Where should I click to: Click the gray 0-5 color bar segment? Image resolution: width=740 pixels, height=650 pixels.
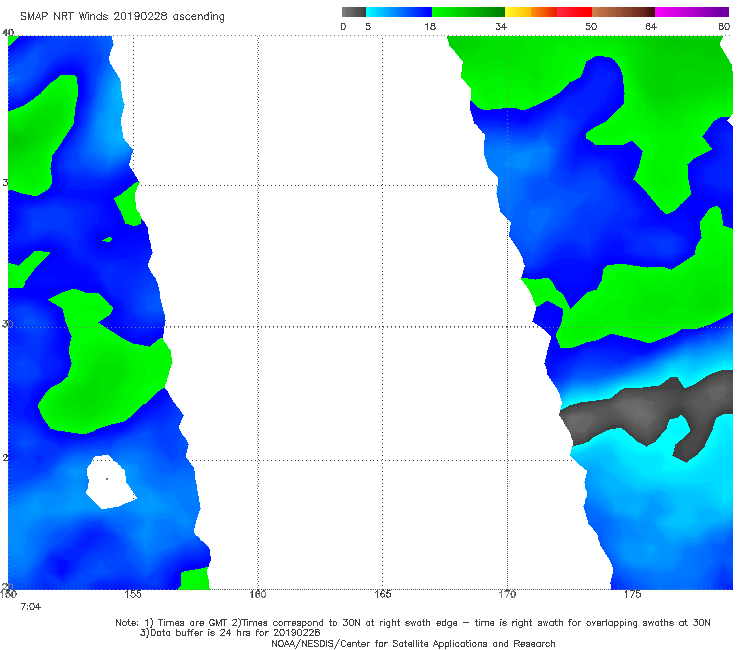coord(354,12)
